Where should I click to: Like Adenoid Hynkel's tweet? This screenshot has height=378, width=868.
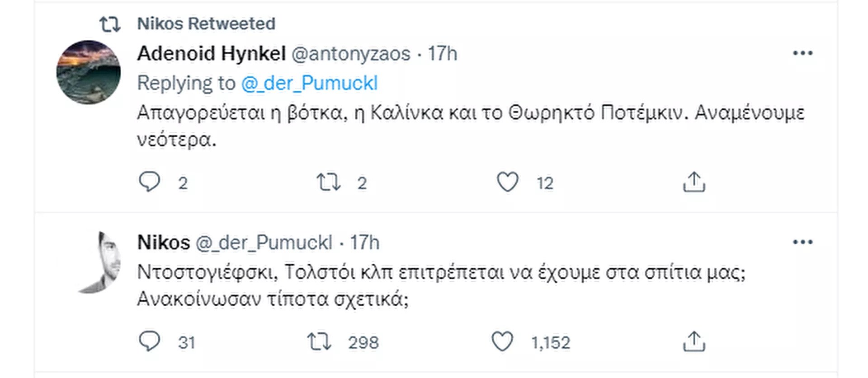(507, 182)
